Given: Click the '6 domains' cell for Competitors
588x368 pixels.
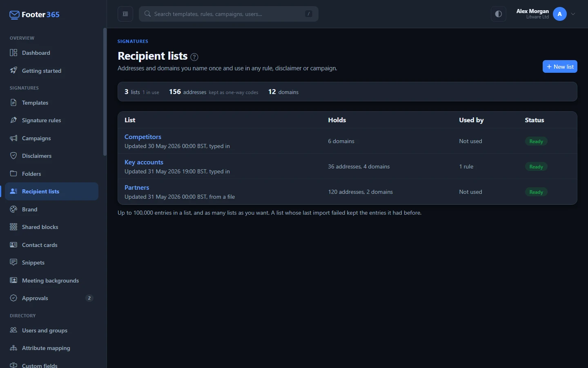Looking at the screenshot, I should pos(341,141).
